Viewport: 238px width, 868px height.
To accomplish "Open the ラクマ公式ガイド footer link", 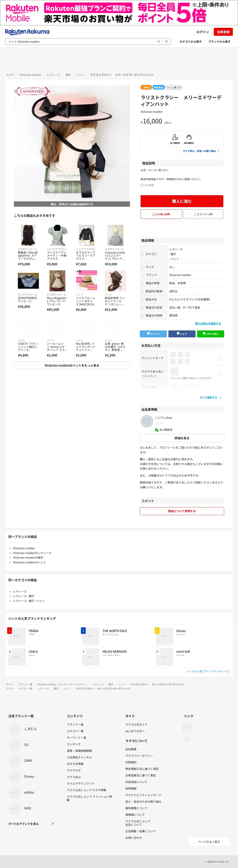I will tap(136, 724).
